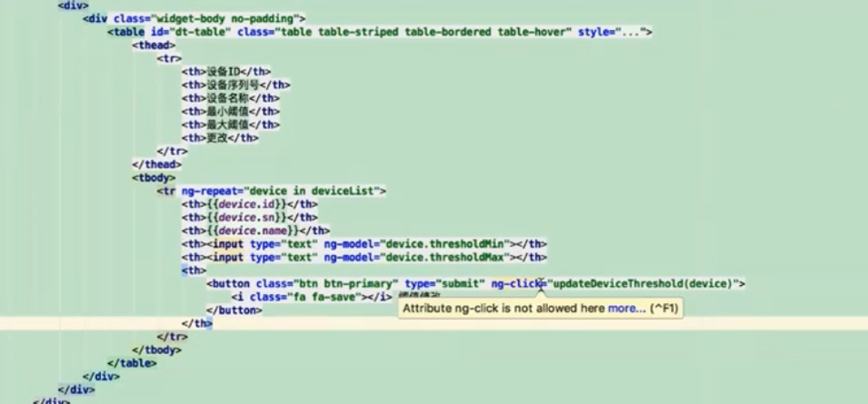Click the ng-repeat "device in deviceList" value
This screenshot has width=868, height=404.
coord(312,192)
